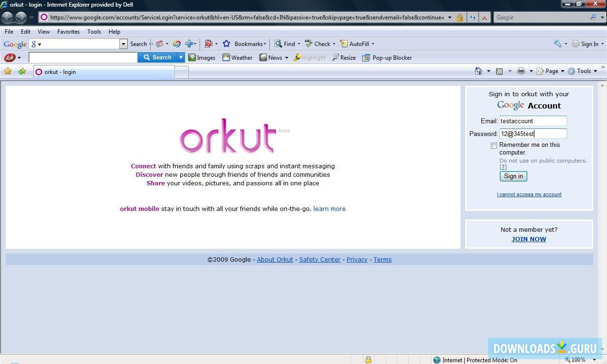Open the command bar Tools dropdown

[x=582, y=71]
